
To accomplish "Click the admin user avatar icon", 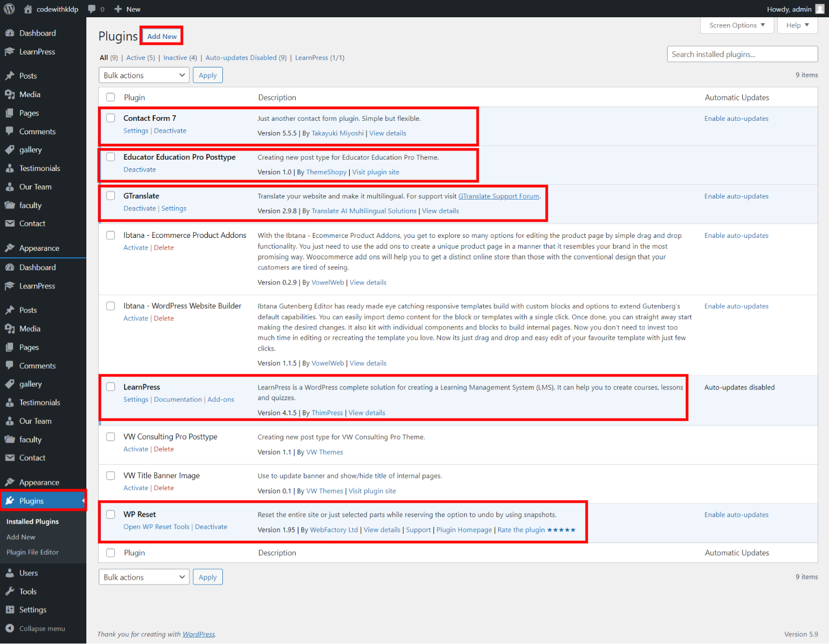I will coord(819,9).
